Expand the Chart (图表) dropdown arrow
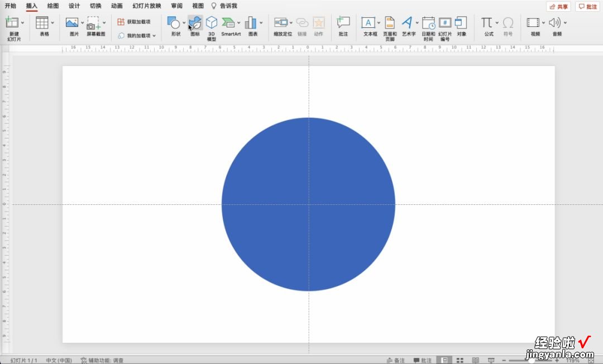This screenshot has height=364, width=603. point(261,23)
